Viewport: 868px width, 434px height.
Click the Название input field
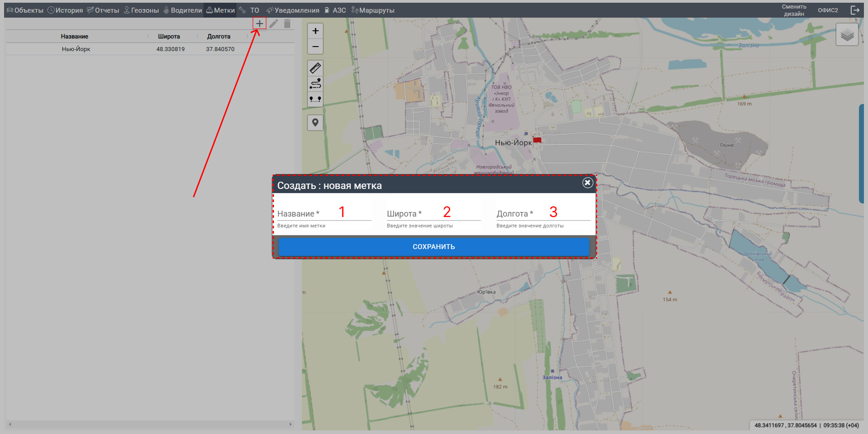[324, 214]
